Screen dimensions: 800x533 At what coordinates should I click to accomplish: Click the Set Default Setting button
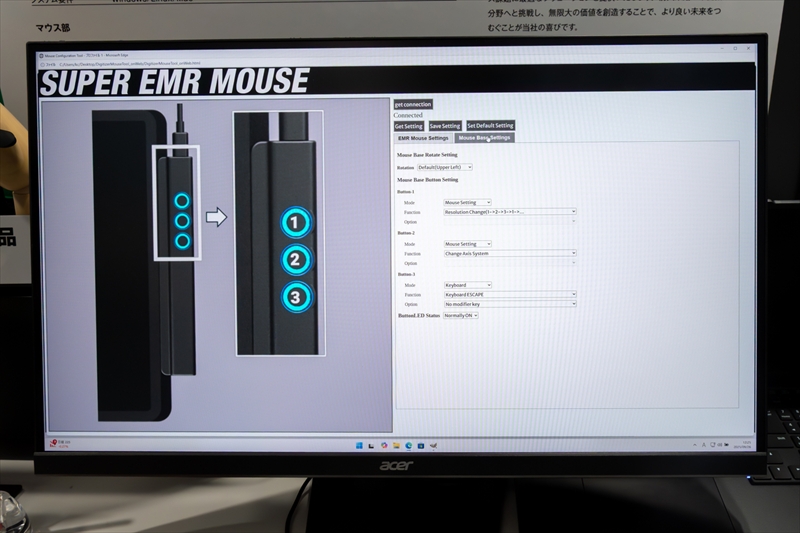coord(490,125)
